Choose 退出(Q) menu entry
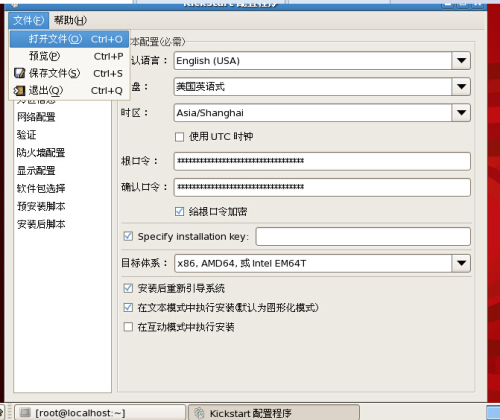This screenshot has width=500, height=420. click(69, 90)
